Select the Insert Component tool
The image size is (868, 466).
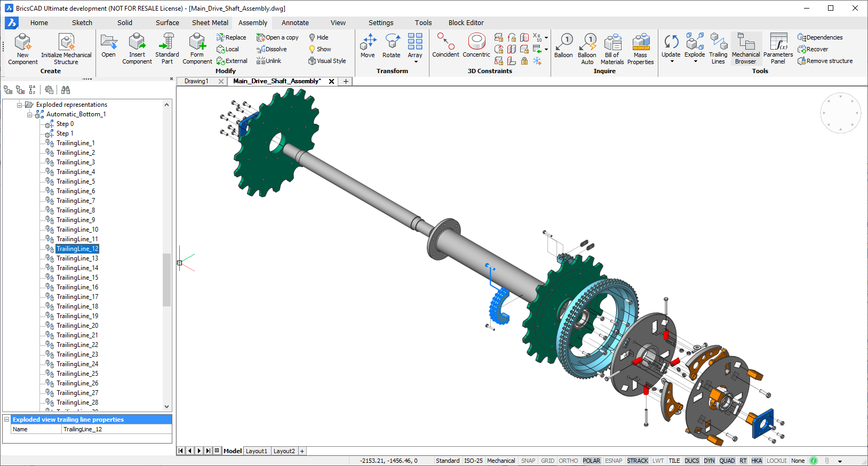(137, 43)
